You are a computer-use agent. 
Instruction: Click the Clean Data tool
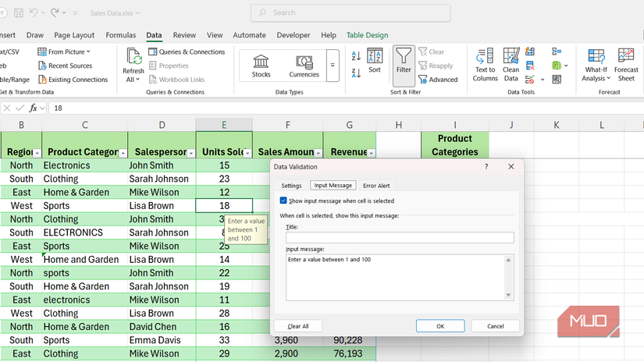pyautogui.click(x=511, y=65)
